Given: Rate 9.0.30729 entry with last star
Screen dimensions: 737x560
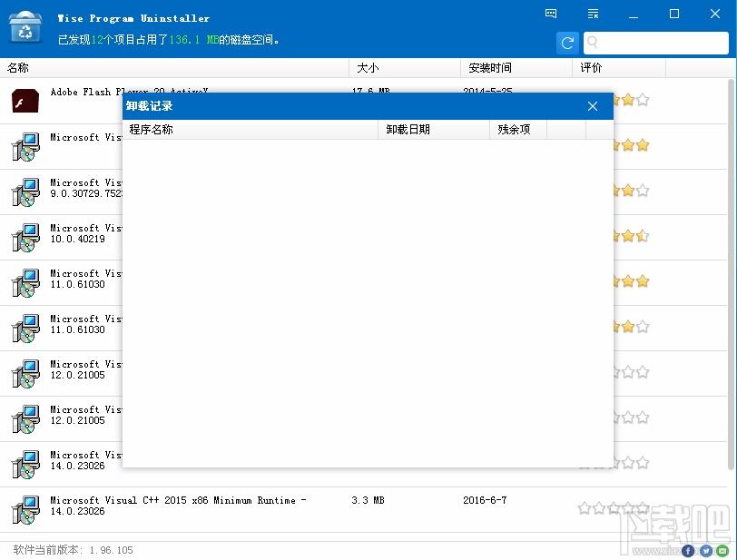Looking at the screenshot, I should coord(643,191).
